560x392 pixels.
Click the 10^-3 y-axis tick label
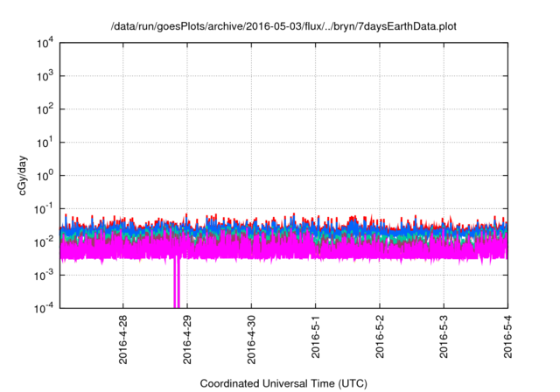(x=44, y=276)
